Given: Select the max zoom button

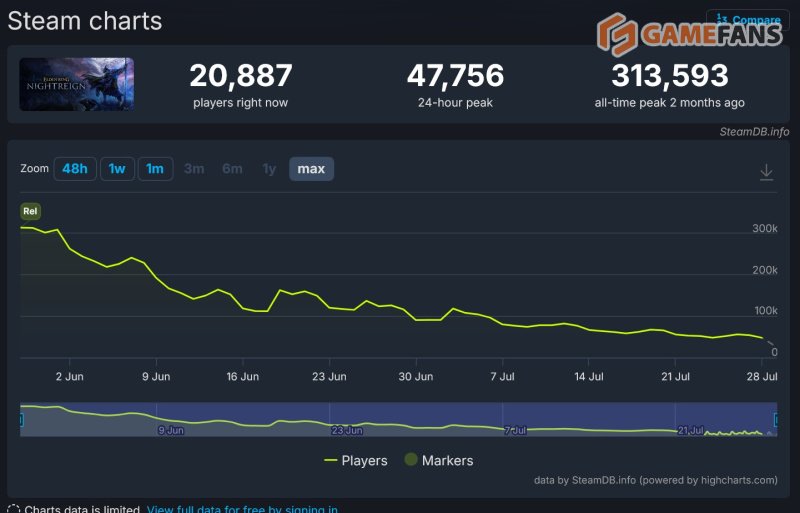Looking at the screenshot, I should pyautogui.click(x=311, y=169).
